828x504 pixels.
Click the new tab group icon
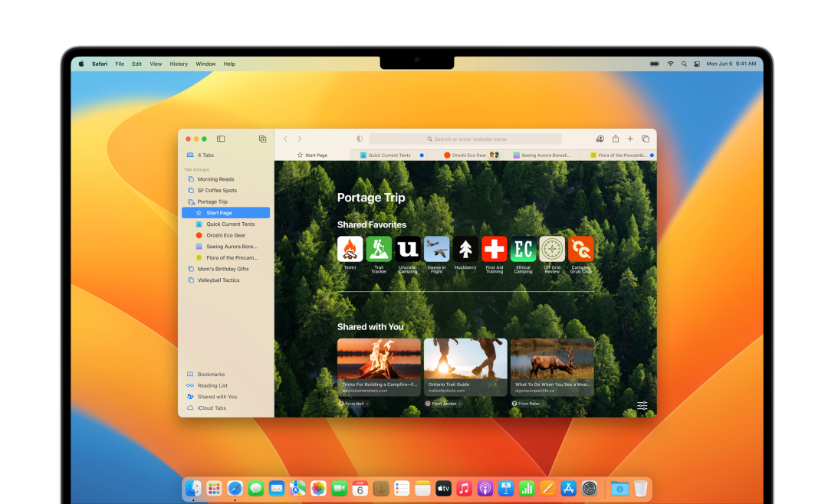click(x=262, y=139)
